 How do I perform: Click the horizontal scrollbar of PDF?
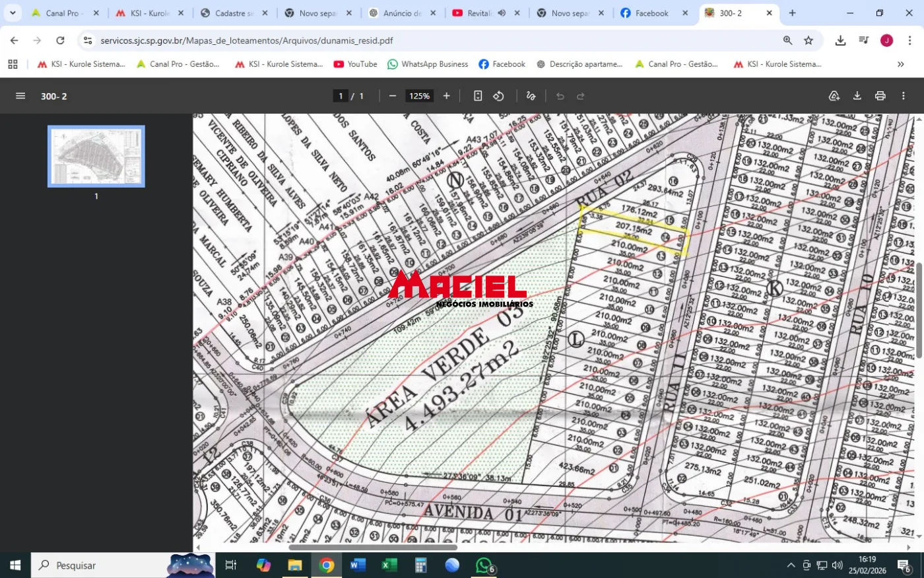point(373,547)
